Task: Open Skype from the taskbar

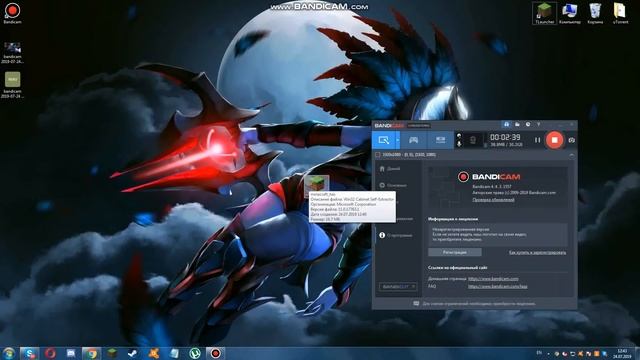Action: [29, 353]
